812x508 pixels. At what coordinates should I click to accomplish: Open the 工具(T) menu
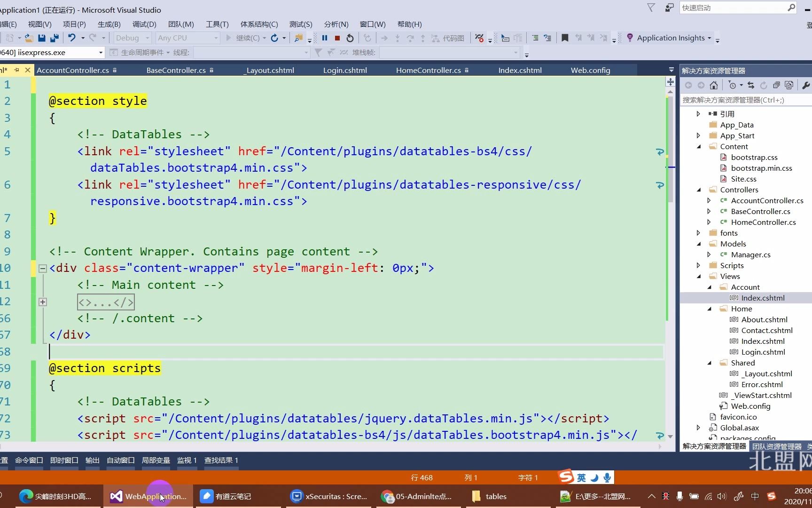pyautogui.click(x=217, y=24)
